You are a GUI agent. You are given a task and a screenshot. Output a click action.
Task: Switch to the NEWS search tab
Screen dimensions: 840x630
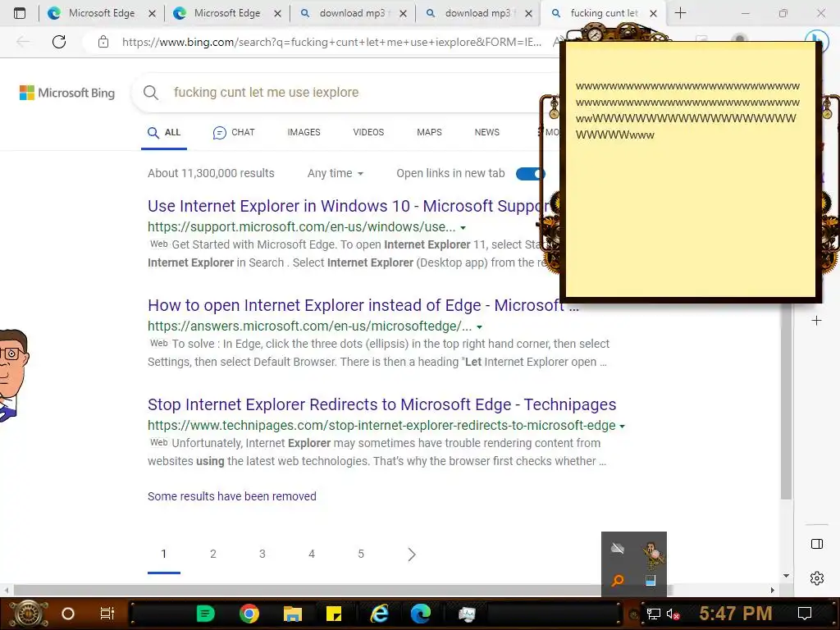487,132
